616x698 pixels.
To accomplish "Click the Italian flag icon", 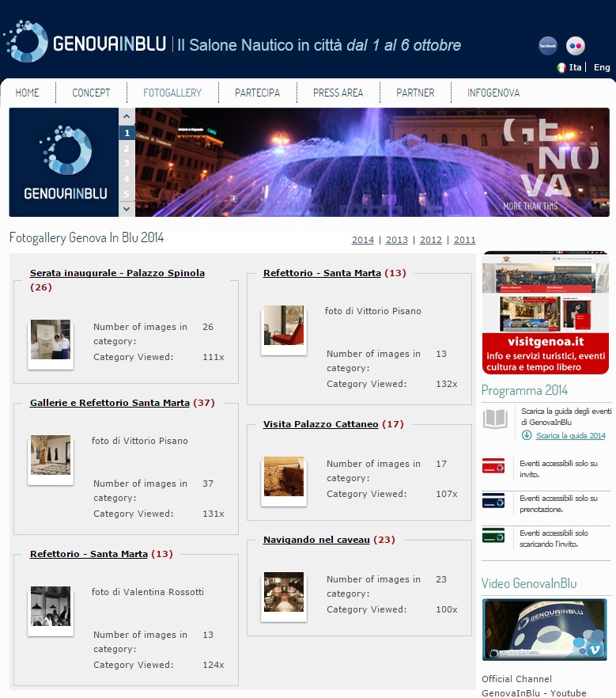I will [561, 68].
